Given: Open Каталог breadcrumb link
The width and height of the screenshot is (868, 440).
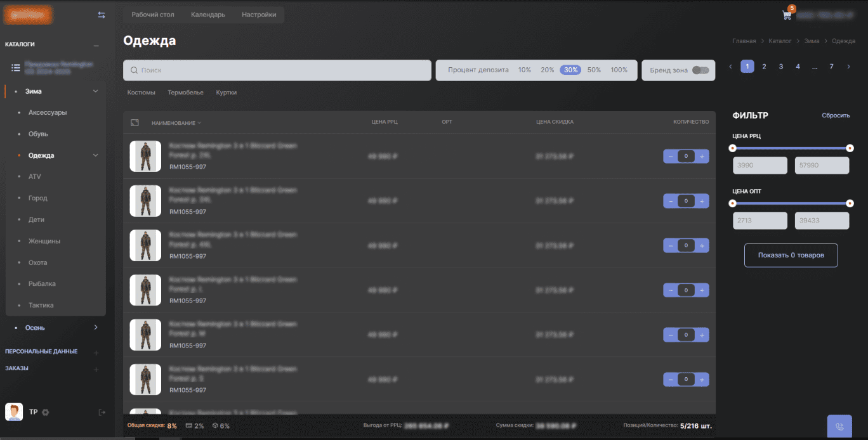Looking at the screenshot, I should pyautogui.click(x=780, y=41).
